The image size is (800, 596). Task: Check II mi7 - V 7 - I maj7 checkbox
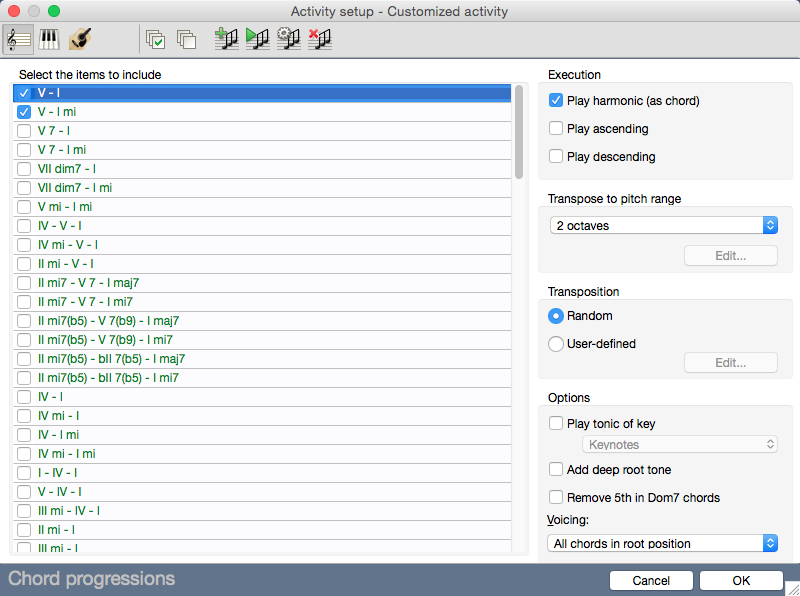coord(23,283)
